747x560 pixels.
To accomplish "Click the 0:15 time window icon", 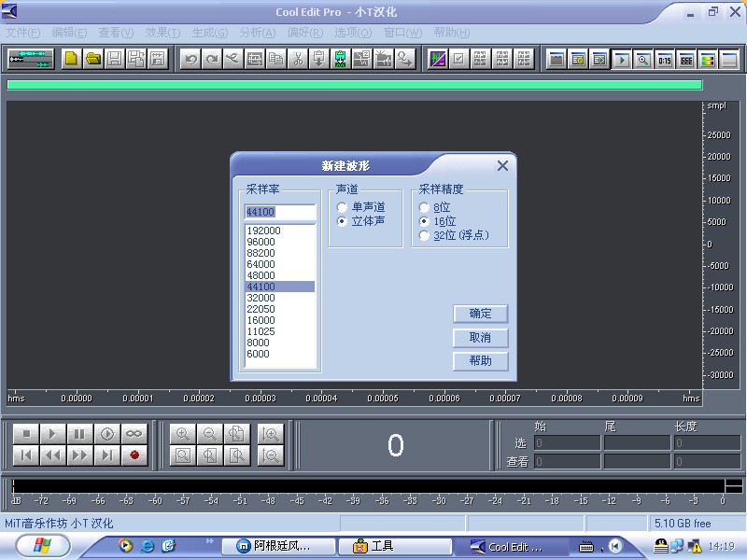I will 665,60.
